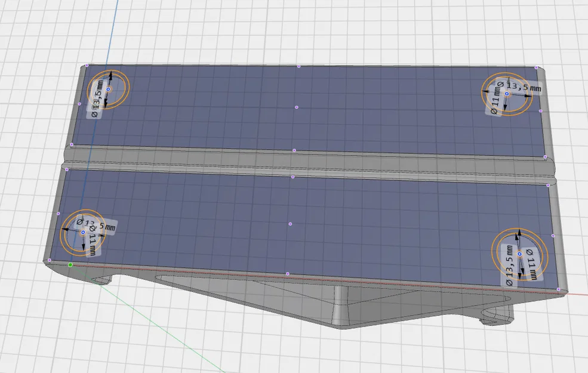588x373 pixels.
Task: Select the top-right corner sketch point
Action: pos(537,68)
